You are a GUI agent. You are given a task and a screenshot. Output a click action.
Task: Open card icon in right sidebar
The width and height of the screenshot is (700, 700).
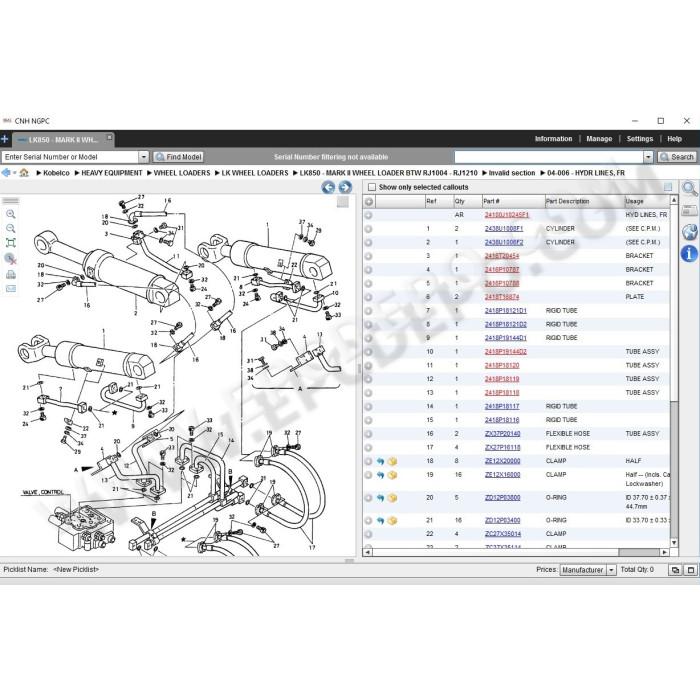pos(689,210)
